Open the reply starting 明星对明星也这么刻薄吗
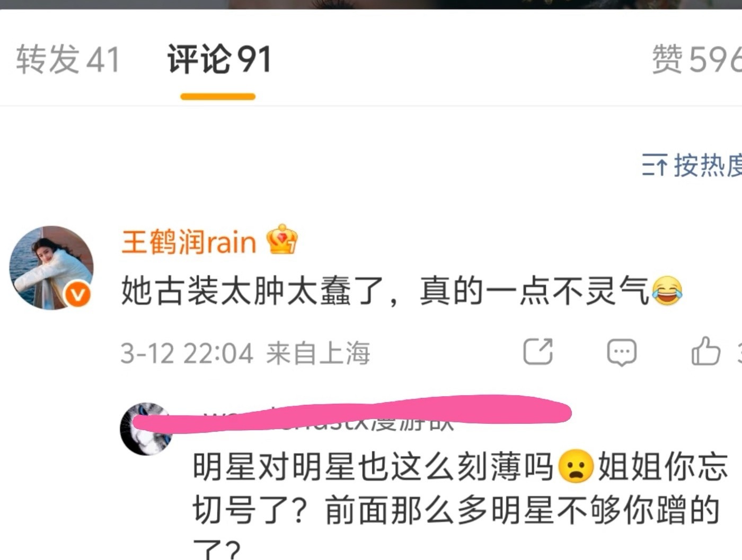742x560 pixels. 460,503
